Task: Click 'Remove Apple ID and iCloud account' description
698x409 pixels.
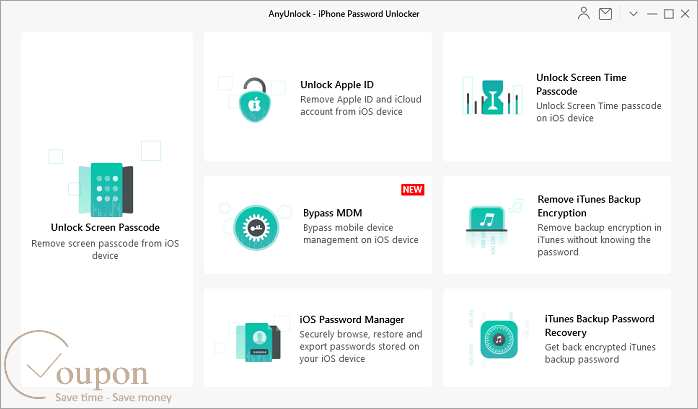Action: (x=361, y=105)
